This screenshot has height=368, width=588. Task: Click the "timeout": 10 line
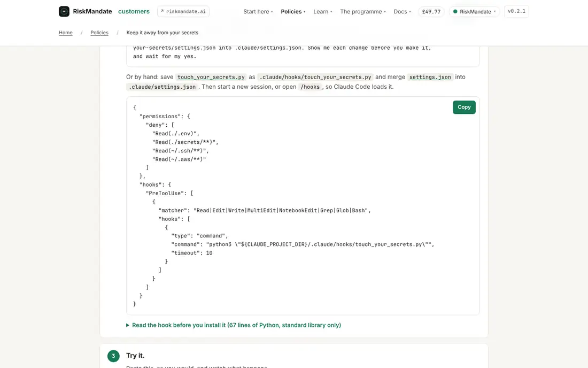192,253
